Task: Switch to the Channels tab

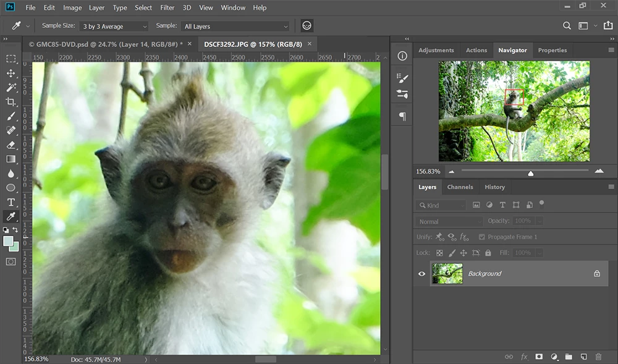Action: click(460, 187)
